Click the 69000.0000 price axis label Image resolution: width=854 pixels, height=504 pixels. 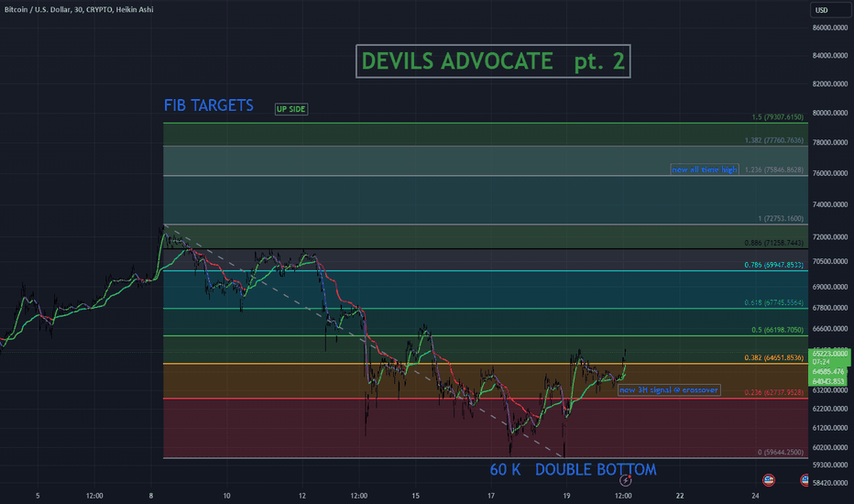tap(830, 287)
